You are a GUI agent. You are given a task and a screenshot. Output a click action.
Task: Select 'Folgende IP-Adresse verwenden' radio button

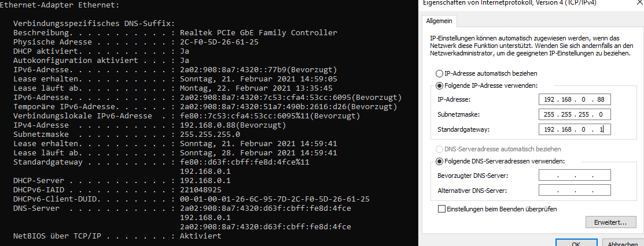tap(439, 85)
